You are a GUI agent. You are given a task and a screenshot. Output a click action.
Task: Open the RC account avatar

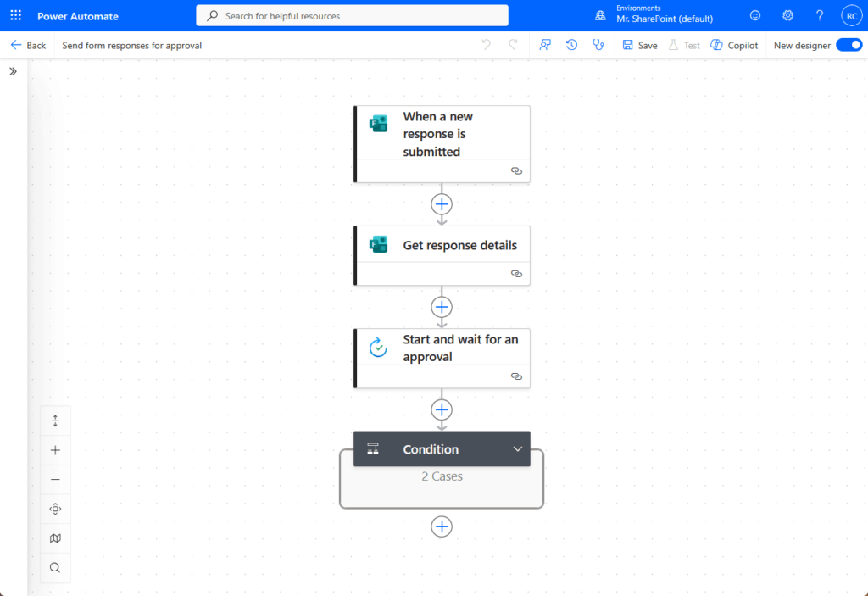pos(851,15)
